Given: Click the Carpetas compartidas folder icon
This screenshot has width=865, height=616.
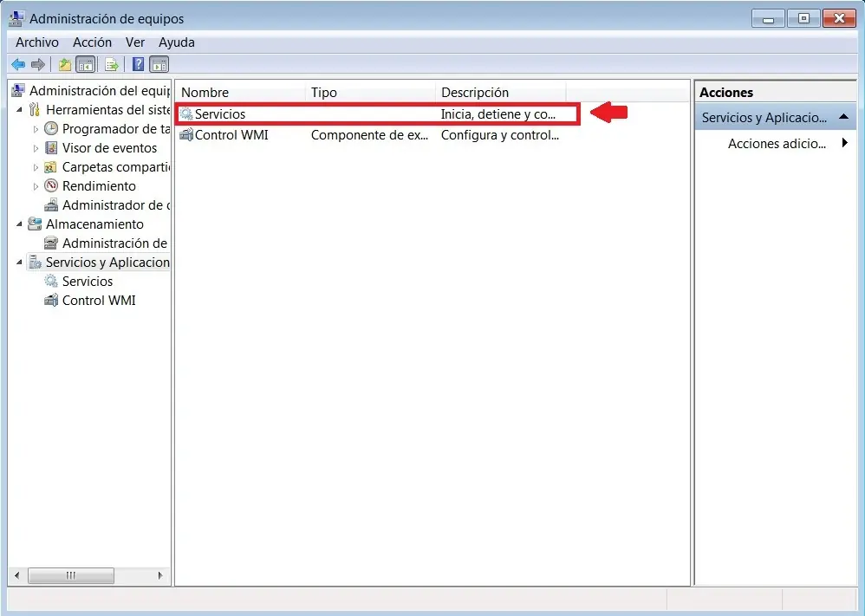Looking at the screenshot, I should click(50, 166).
